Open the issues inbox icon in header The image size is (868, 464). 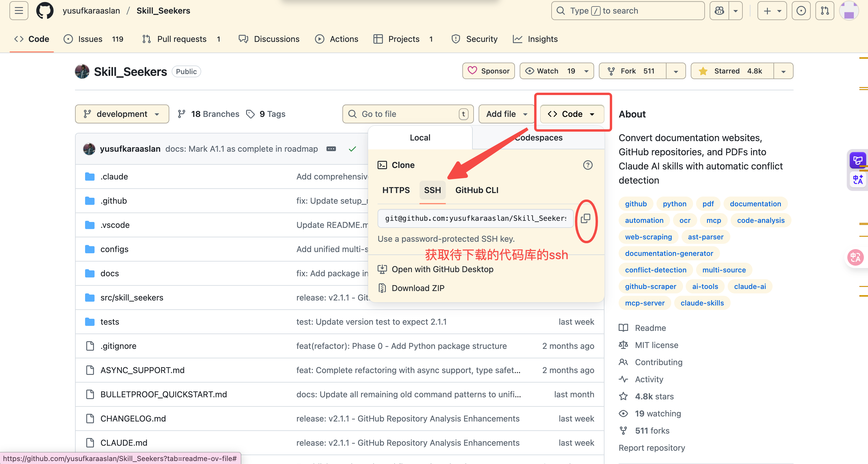click(801, 11)
